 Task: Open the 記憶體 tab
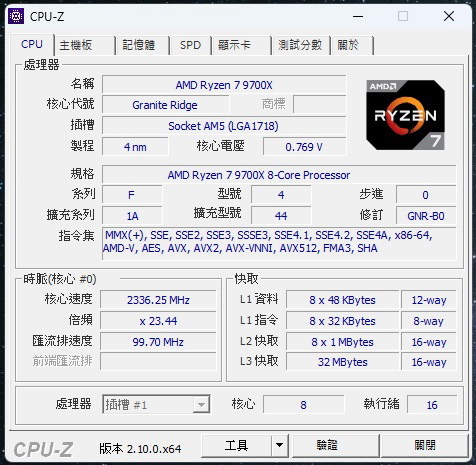pos(142,45)
